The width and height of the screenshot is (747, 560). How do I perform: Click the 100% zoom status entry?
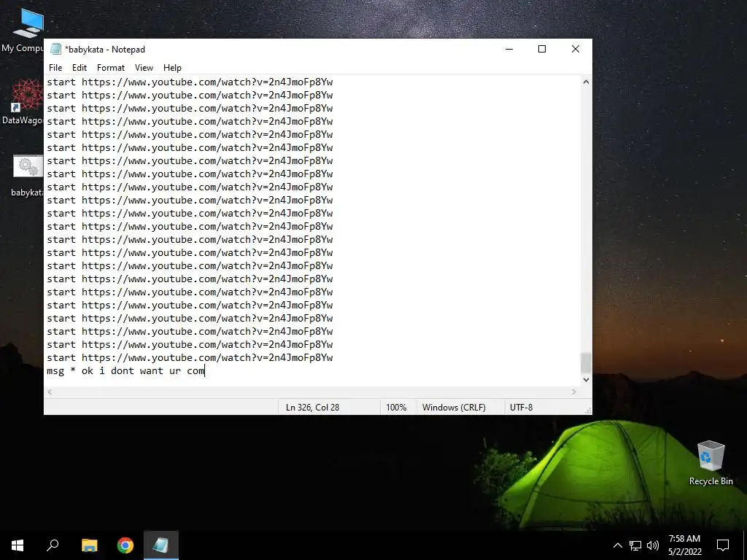(396, 407)
